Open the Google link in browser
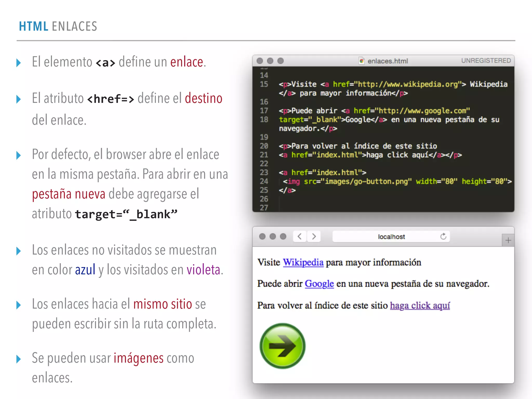 (319, 284)
